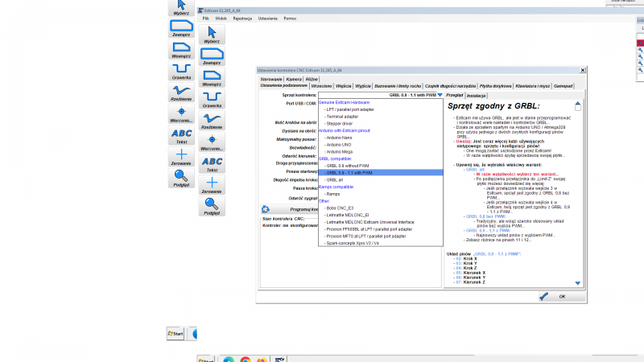
Task: Click the circular arrows icon beside Programuj
Action: pyautogui.click(x=266, y=209)
